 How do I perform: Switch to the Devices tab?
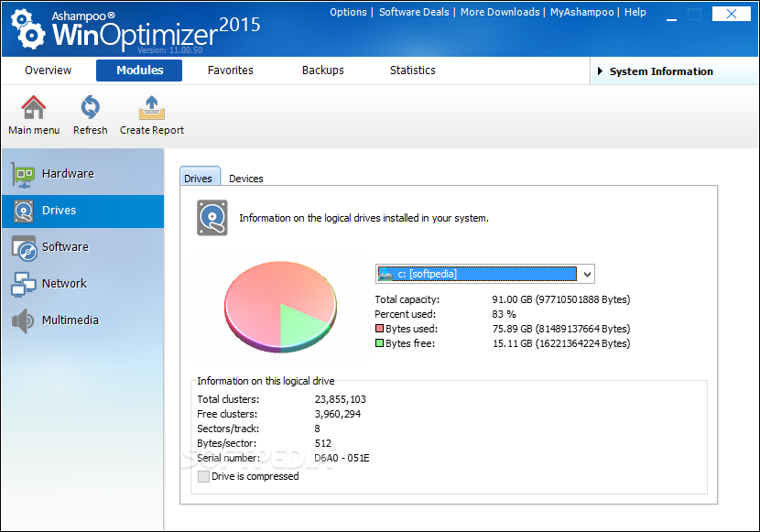click(x=245, y=179)
